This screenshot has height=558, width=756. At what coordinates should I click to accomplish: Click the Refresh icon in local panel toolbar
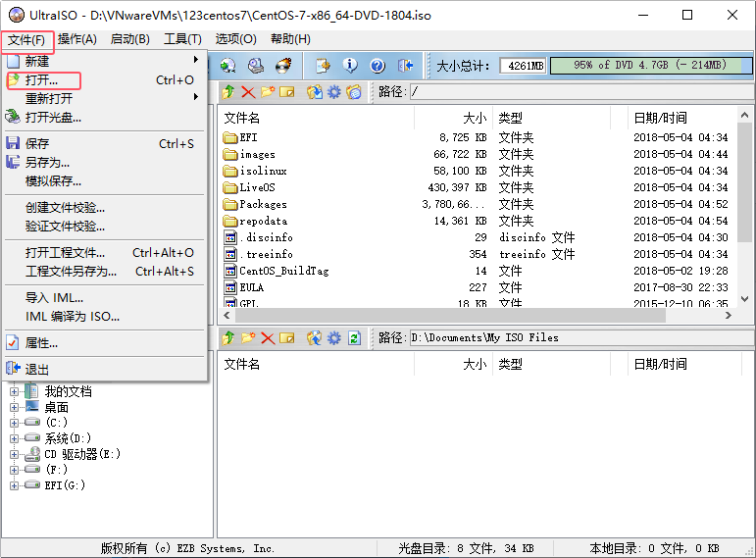(354, 338)
